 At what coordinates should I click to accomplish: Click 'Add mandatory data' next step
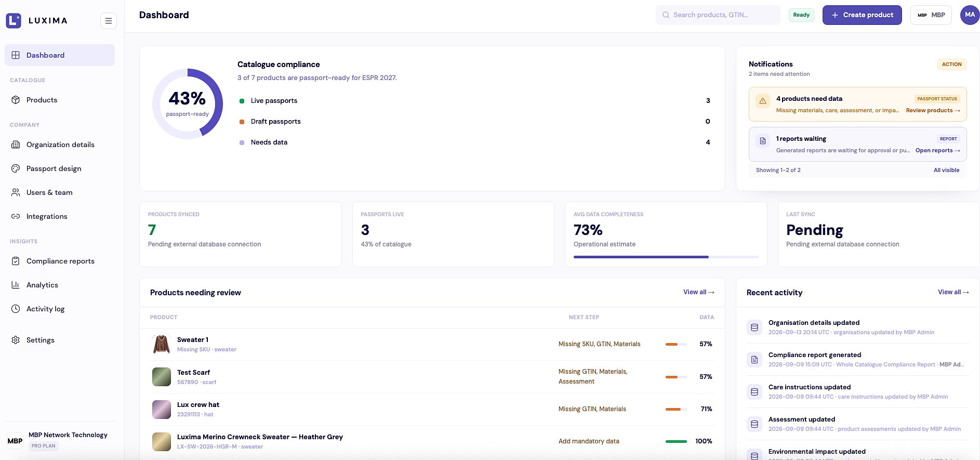589,441
